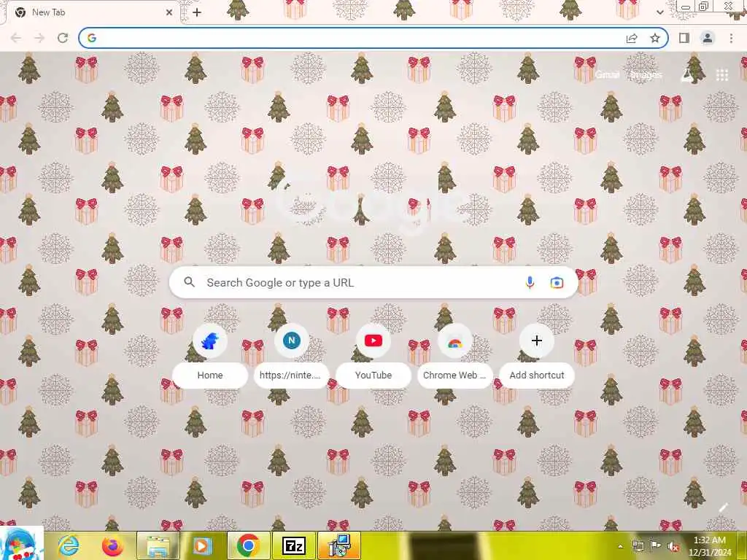Launch Firefox from the taskbar
This screenshot has height=560, width=747.
click(112, 545)
